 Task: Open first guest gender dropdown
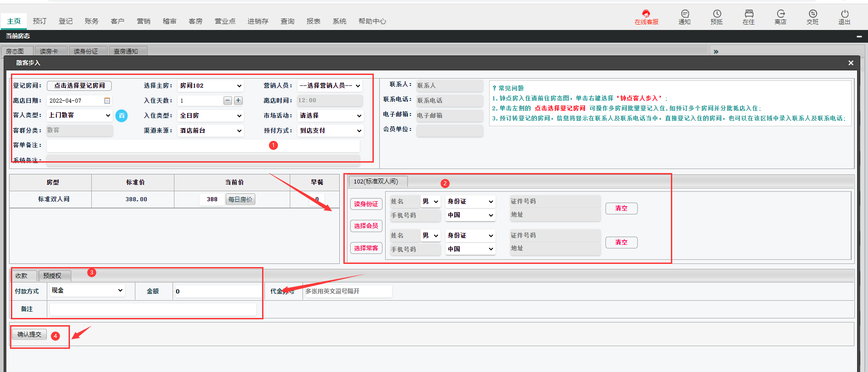click(x=430, y=201)
